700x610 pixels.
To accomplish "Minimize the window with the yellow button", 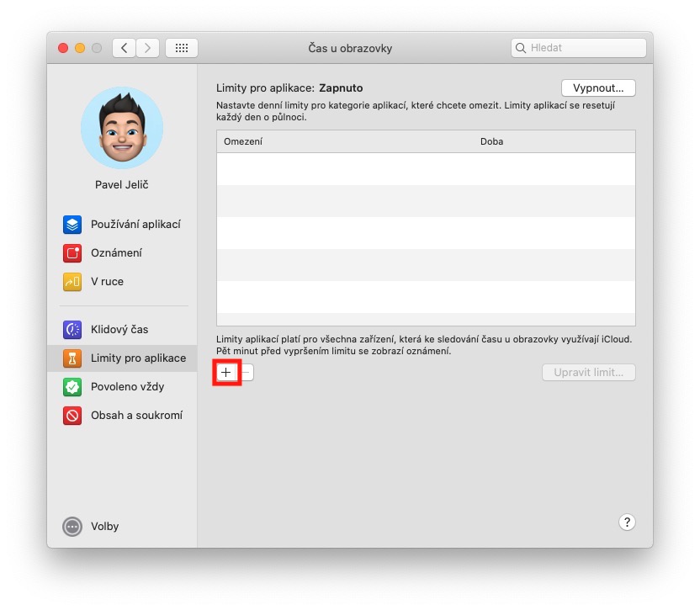I will pyautogui.click(x=80, y=48).
